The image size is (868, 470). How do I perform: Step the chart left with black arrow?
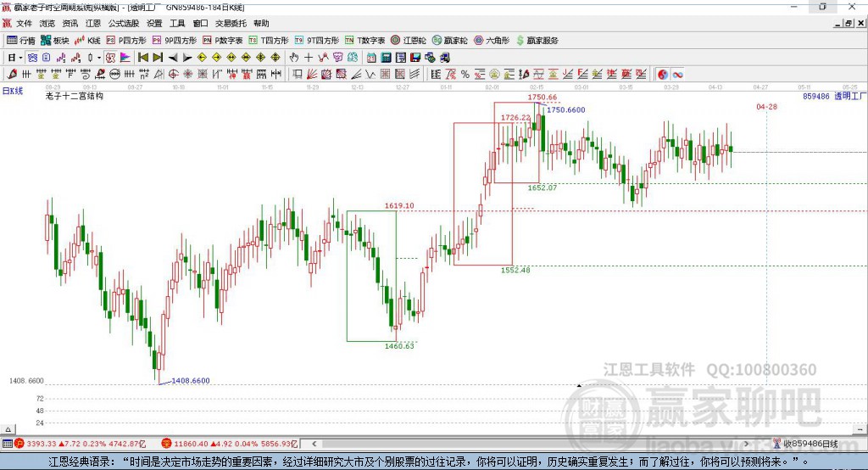[173, 58]
